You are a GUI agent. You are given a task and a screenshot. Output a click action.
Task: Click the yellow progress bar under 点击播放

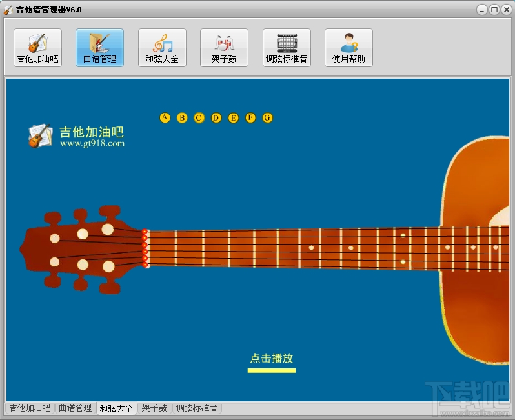coord(272,370)
